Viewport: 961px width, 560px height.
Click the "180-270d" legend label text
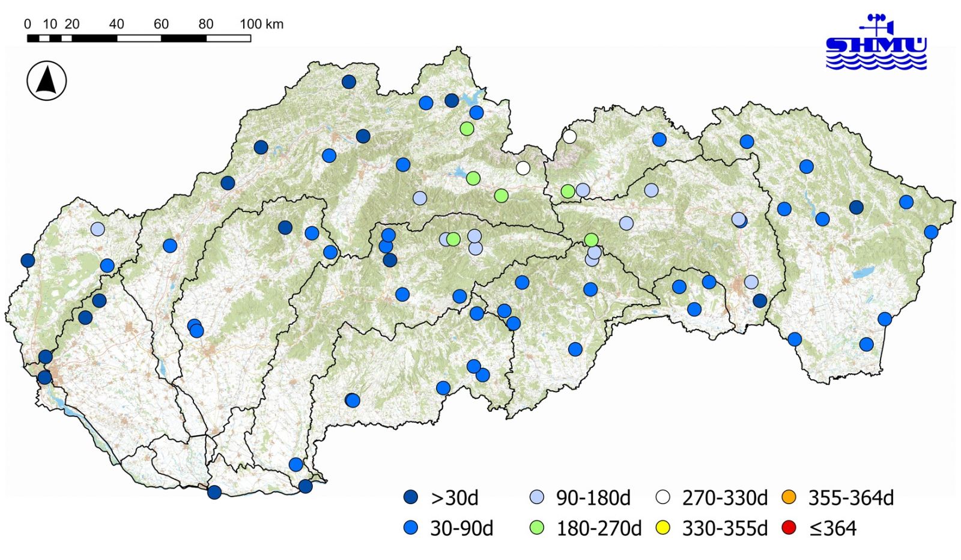tap(599, 528)
